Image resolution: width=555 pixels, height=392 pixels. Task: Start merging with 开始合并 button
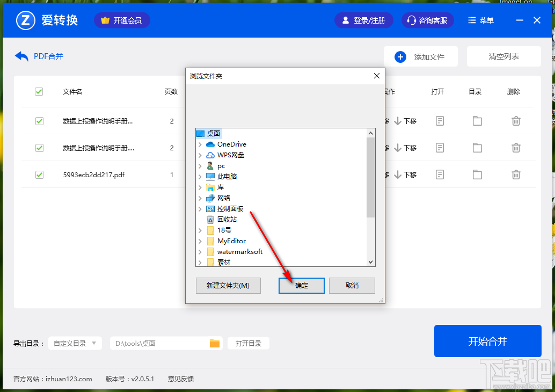point(487,341)
